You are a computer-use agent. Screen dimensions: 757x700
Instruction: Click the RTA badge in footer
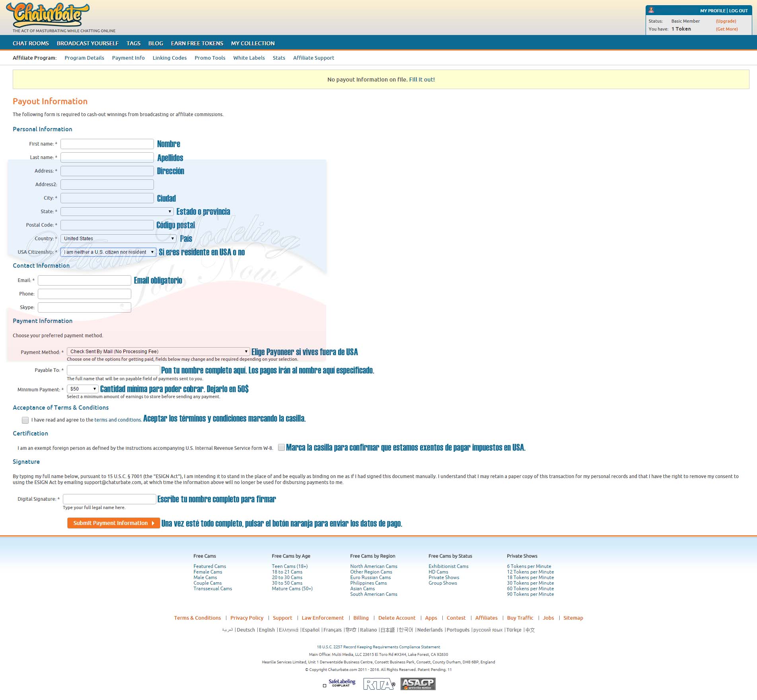point(379,684)
